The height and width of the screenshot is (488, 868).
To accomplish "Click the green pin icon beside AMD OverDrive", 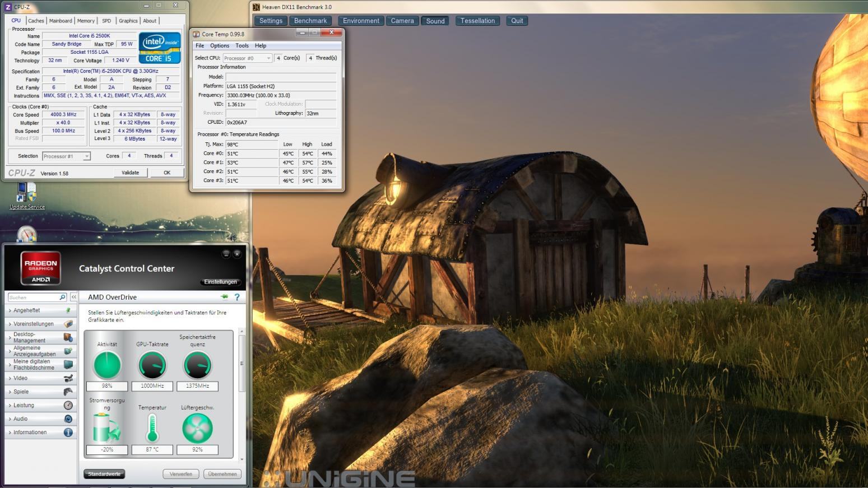I will (225, 297).
